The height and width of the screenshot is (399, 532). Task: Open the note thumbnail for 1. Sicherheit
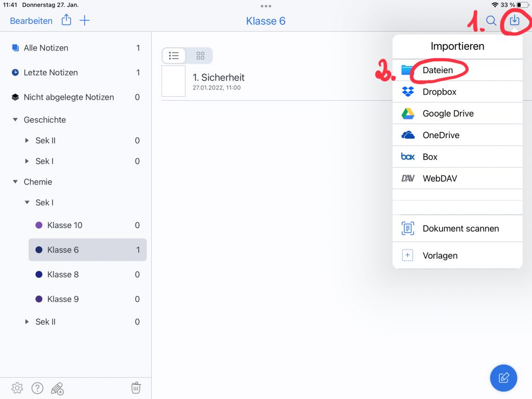coord(174,81)
